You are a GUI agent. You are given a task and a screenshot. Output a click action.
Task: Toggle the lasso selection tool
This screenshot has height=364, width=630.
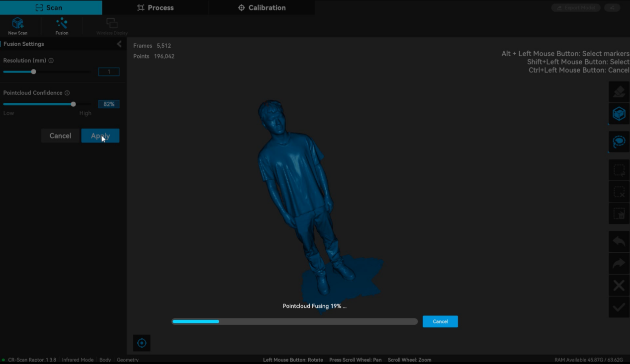(619, 142)
